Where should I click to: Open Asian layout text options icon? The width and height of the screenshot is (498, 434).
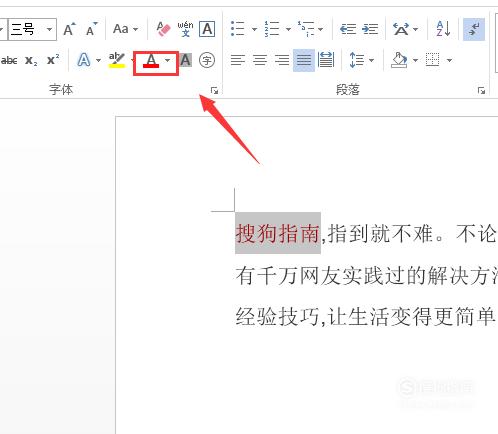pos(401,29)
